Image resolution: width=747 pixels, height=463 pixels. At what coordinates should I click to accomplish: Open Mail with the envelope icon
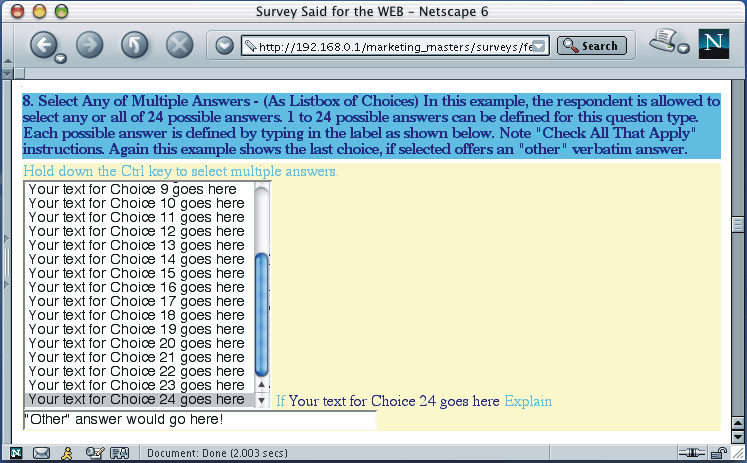pyautogui.click(x=41, y=453)
